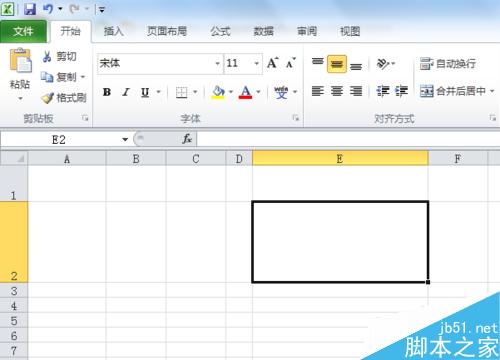Click the Select All corner triangle
The height and width of the screenshot is (360, 500).
pyautogui.click(x=14, y=158)
